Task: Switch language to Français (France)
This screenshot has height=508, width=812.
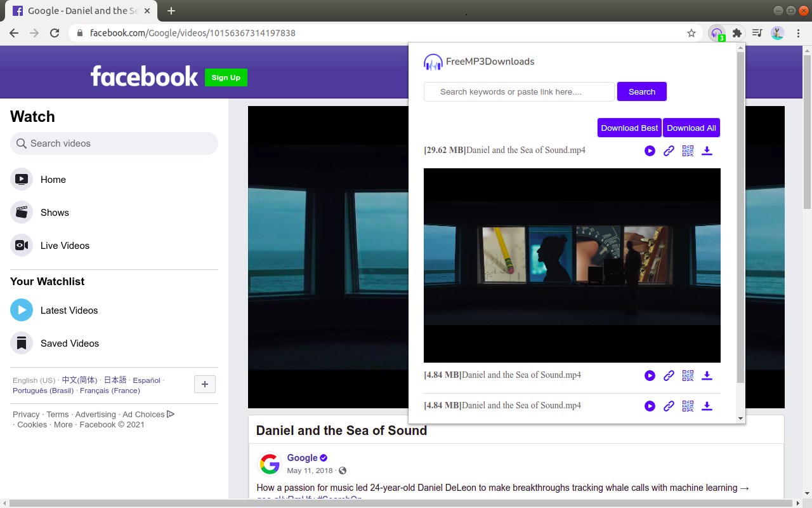Action: pos(110,391)
